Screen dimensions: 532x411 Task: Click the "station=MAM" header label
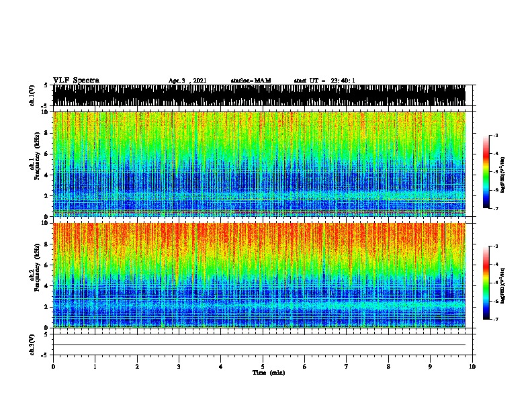pyautogui.click(x=251, y=81)
